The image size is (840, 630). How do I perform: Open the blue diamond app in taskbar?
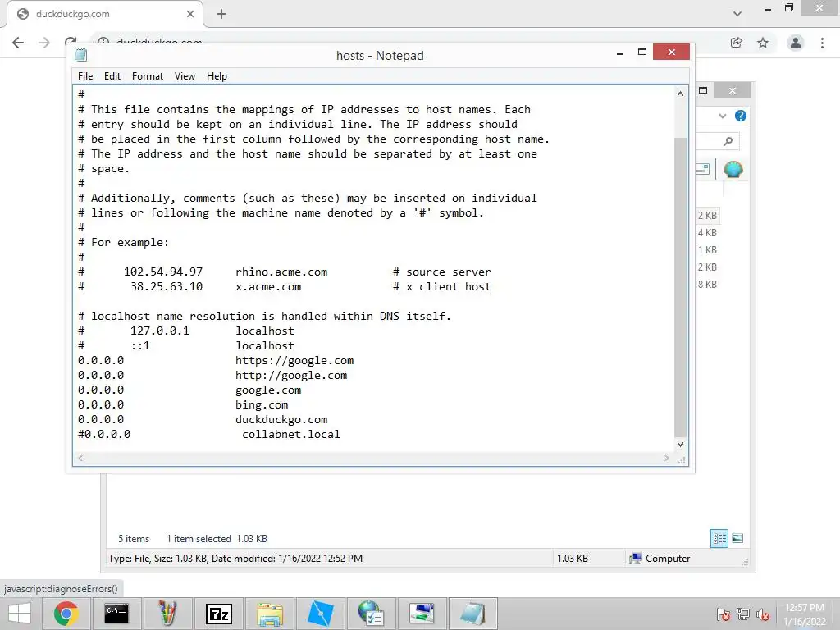coord(321,614)
